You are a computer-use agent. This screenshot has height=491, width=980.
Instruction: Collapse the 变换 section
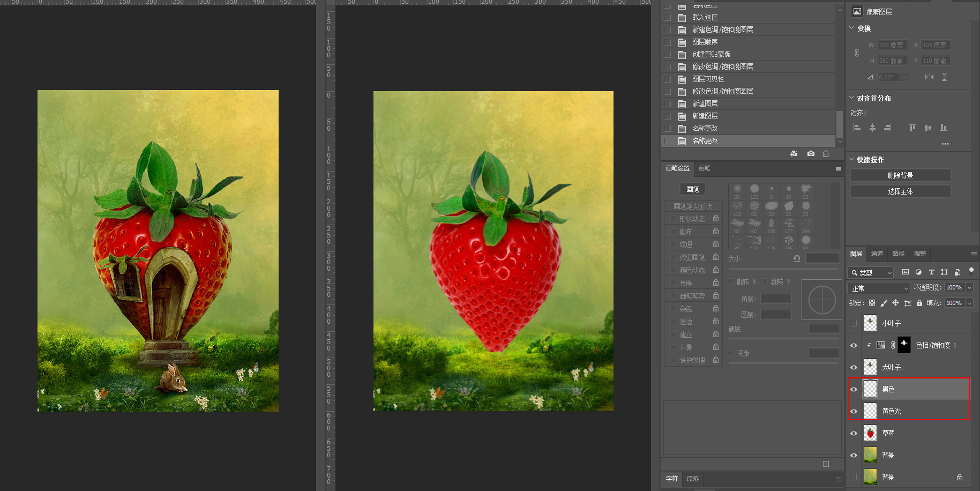(x=851, y=28)
